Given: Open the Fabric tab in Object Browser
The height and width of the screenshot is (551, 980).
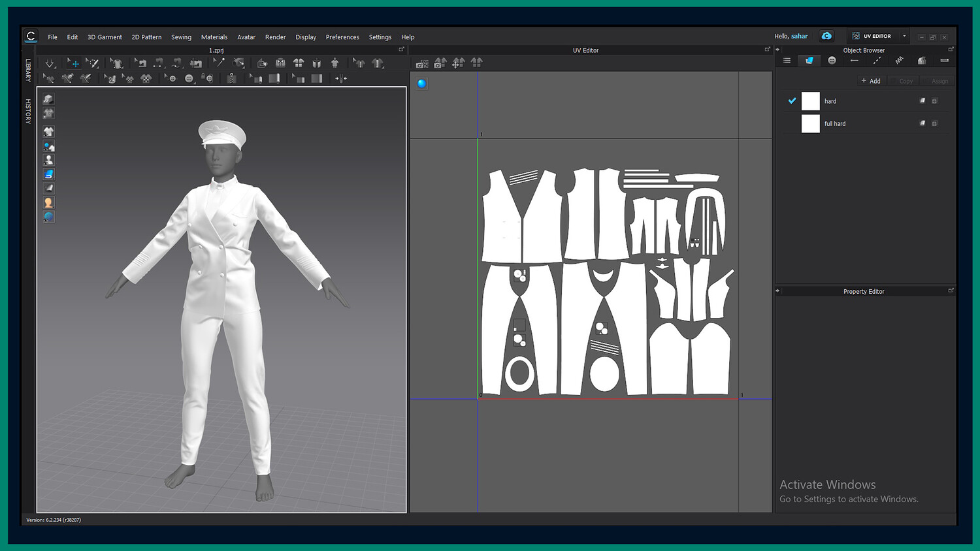Looking at the screenshot, I should point(809,61).
